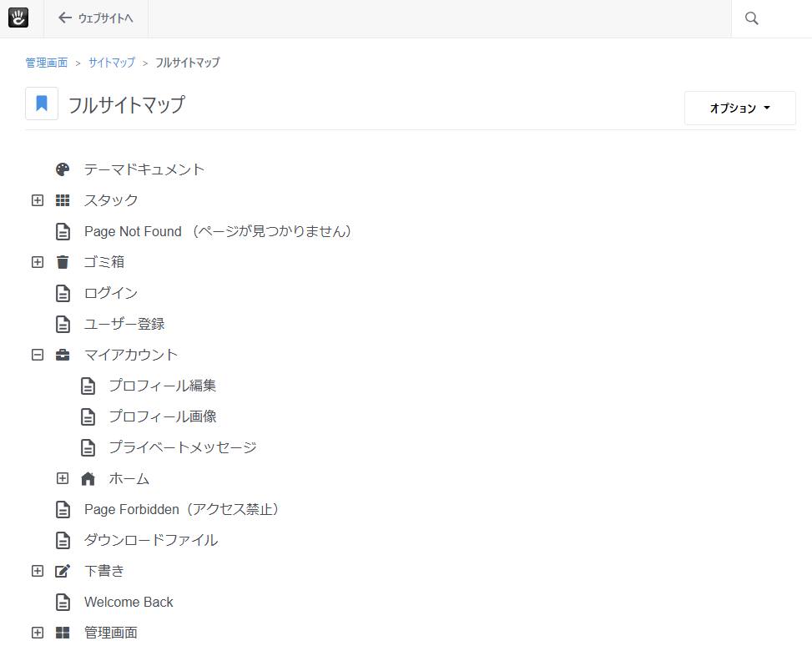Viewport: 812px width, 656px height.
Task: Click the concrete5 hand logo icon
Action: (x=18, y=18)
